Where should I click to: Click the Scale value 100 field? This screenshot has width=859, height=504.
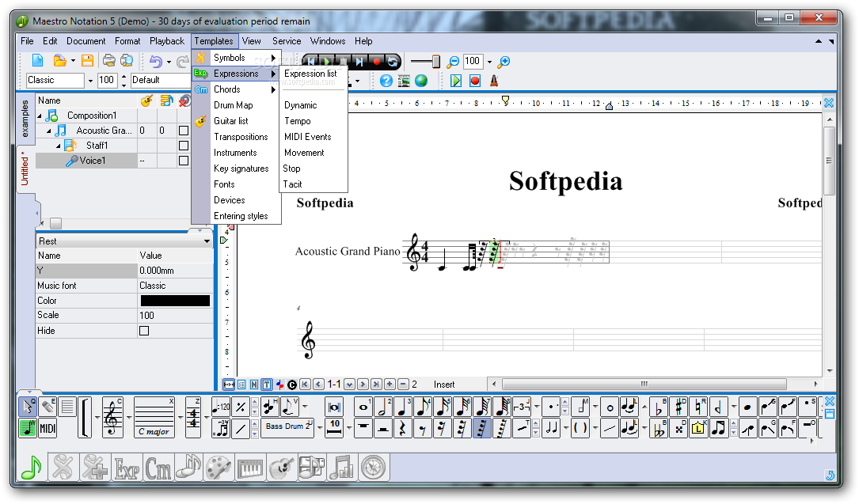tap(175, 315)
